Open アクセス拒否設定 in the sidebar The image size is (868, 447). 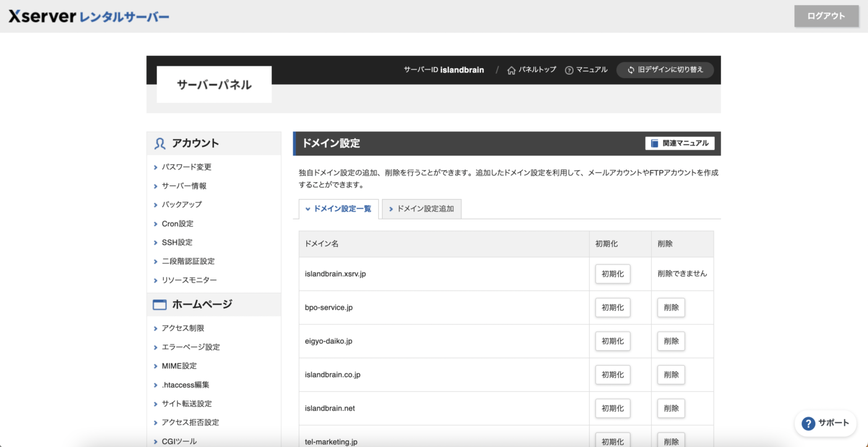190,422
